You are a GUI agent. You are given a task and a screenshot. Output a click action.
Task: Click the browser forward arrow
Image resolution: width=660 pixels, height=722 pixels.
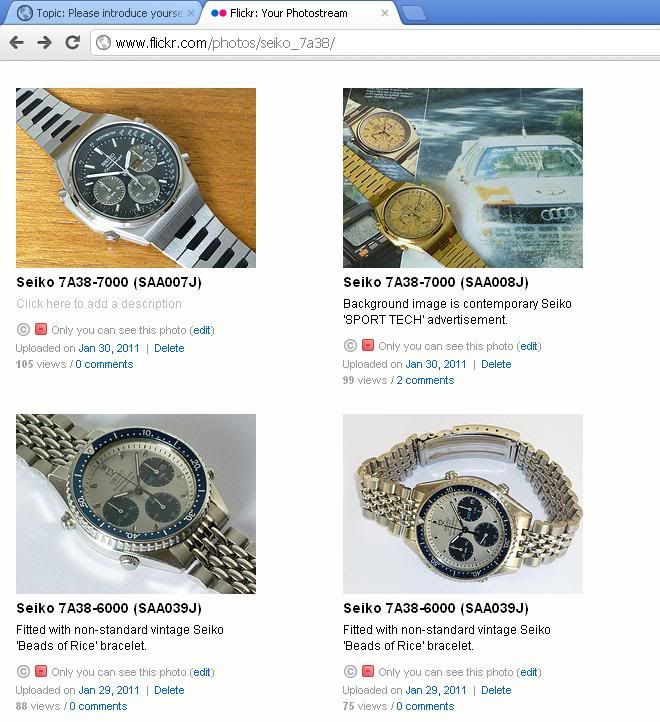tap(45, 43)
